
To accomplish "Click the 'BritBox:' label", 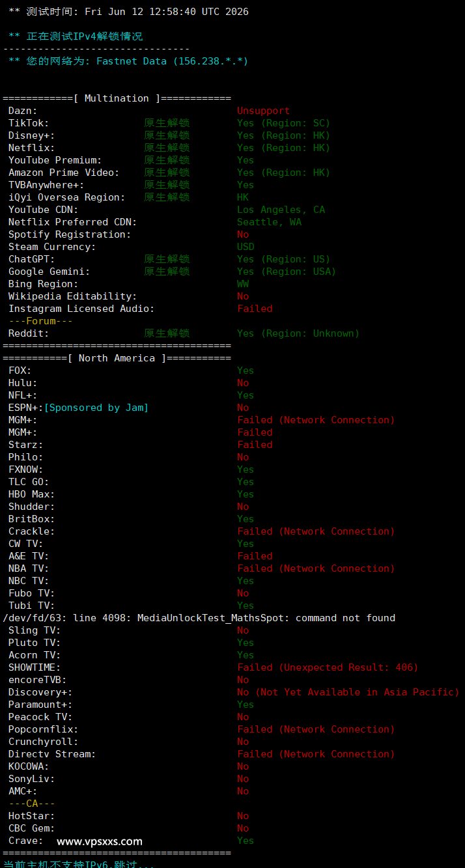I will point(31,519).
